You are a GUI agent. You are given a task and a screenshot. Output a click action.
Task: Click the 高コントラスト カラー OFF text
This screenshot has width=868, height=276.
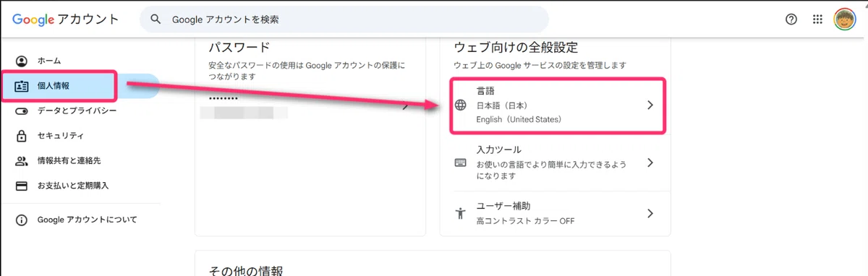[x=525, y=220]
